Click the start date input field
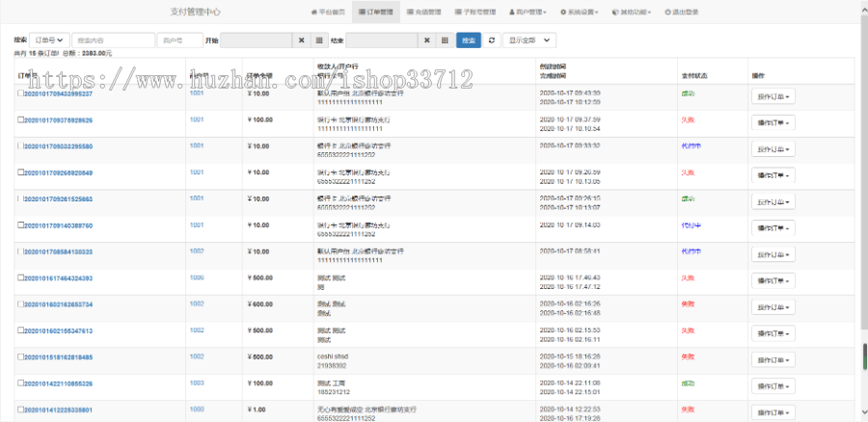 [257, 40]
